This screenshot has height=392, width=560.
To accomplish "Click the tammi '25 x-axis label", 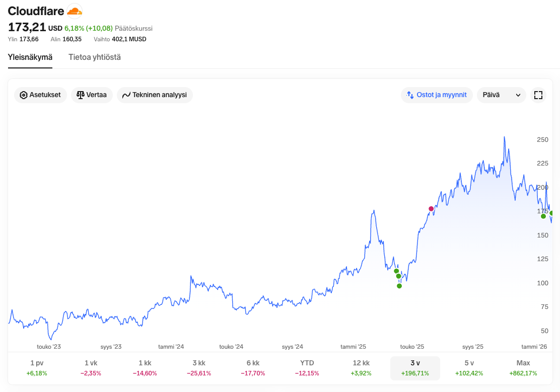I will pyautogui.click(x=353, y=347).
